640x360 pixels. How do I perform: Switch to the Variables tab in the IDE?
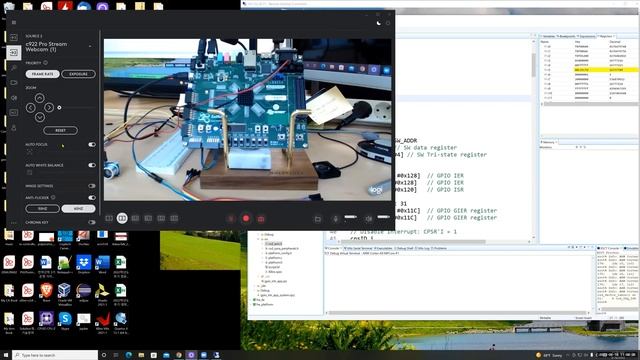tap(548, 36)
